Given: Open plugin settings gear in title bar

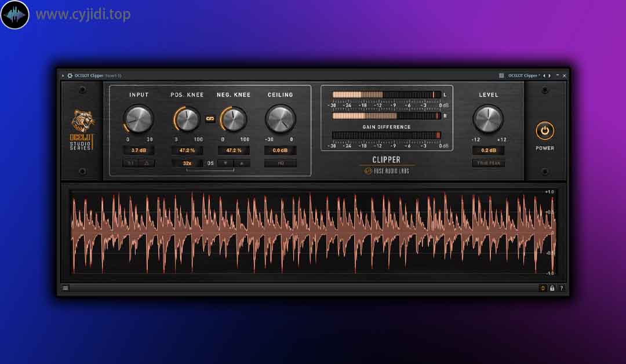Looking at the screenshot, I should [x=70, y=75].
